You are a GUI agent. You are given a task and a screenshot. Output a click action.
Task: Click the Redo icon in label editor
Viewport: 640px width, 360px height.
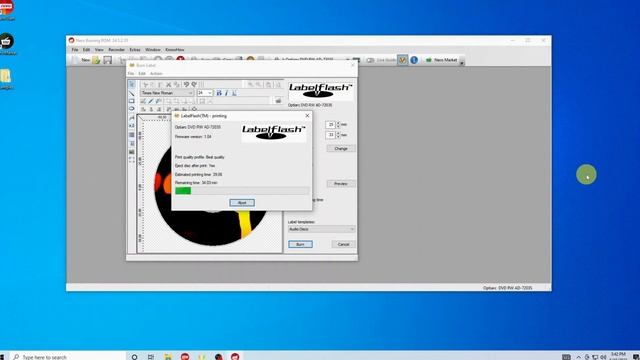194,84
